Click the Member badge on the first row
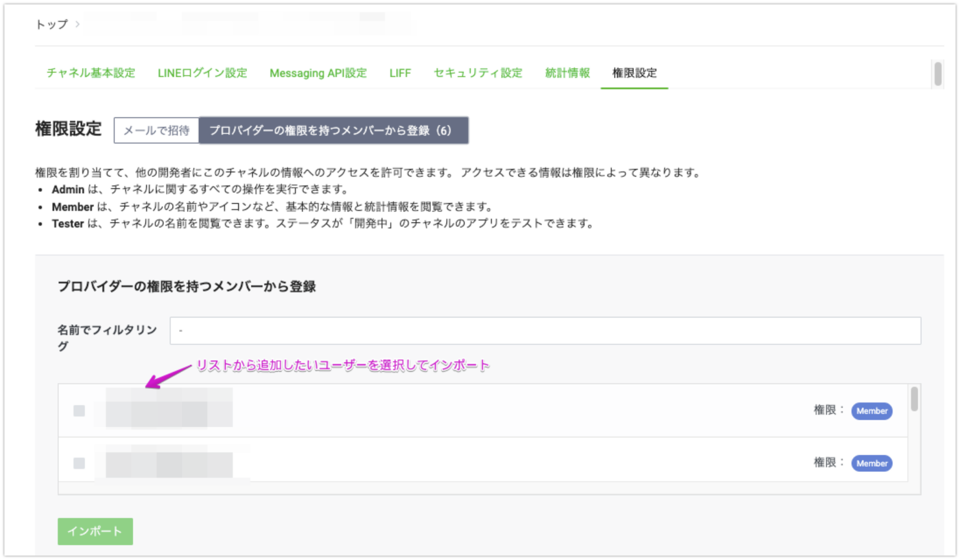 871,411
